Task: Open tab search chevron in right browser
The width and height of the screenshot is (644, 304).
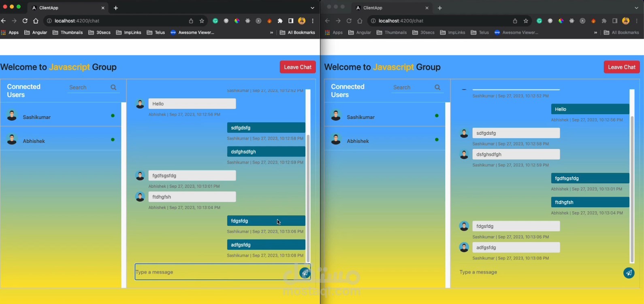Action: [x=636, y=8]
